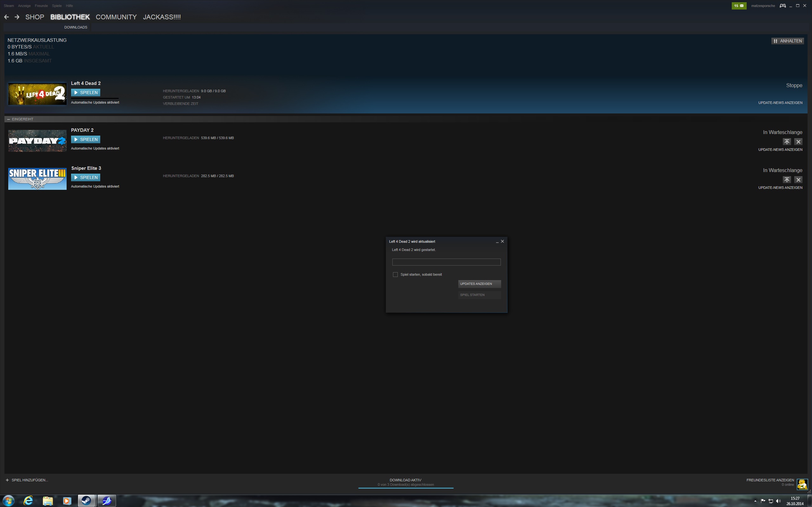Click the UPDATES ANZEIGEN button in the dialog
Screen dimensions: 812x507
point(479,284)
